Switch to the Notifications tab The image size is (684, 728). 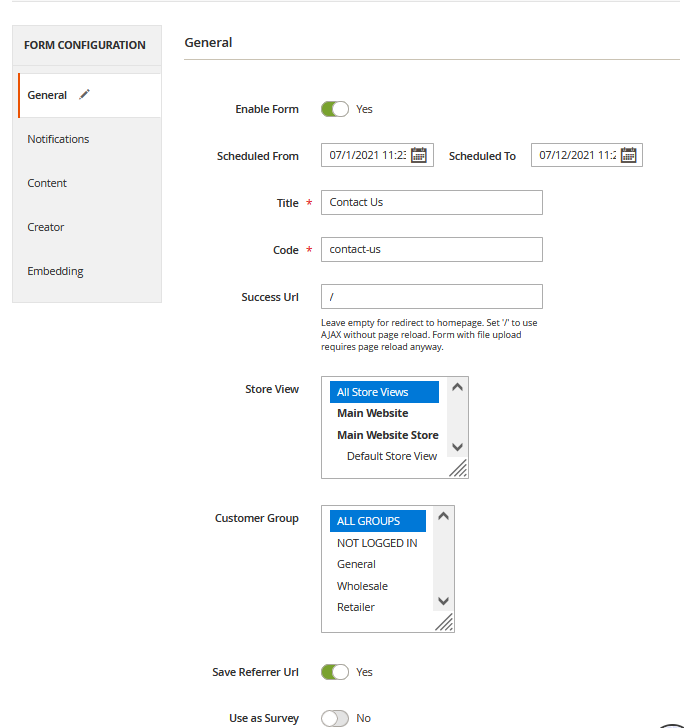pos(58,139)
